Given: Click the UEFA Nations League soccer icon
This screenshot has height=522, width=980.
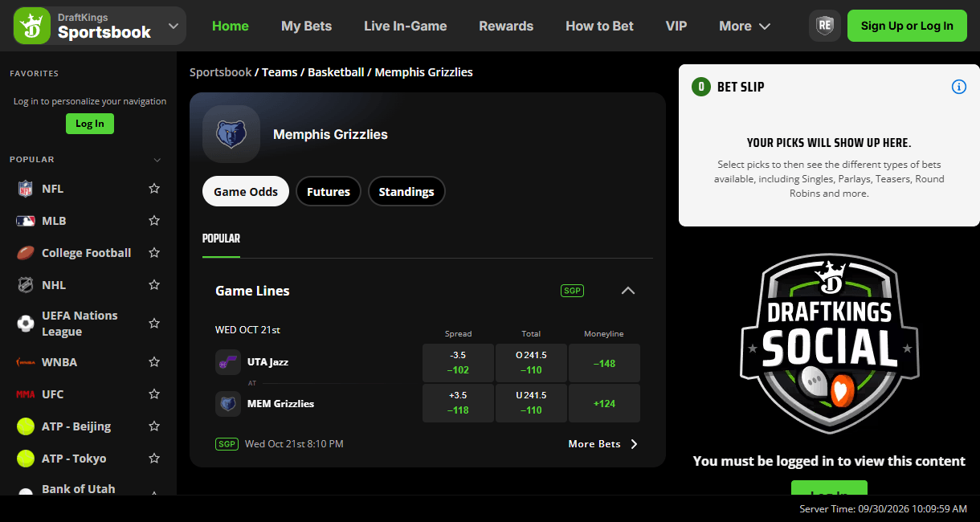Looking at the screenshot, I should tap(26, 324).
